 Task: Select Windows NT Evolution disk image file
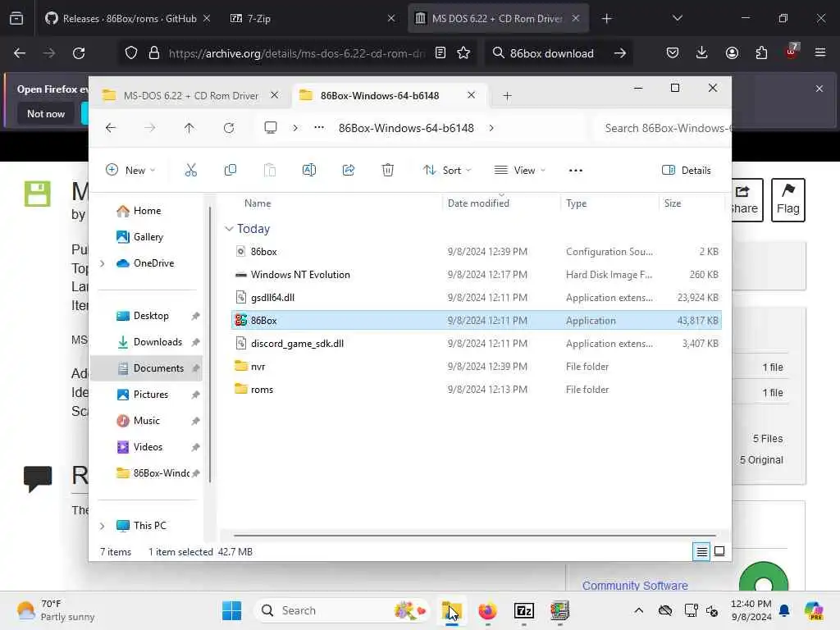click(x=477, y=274)
